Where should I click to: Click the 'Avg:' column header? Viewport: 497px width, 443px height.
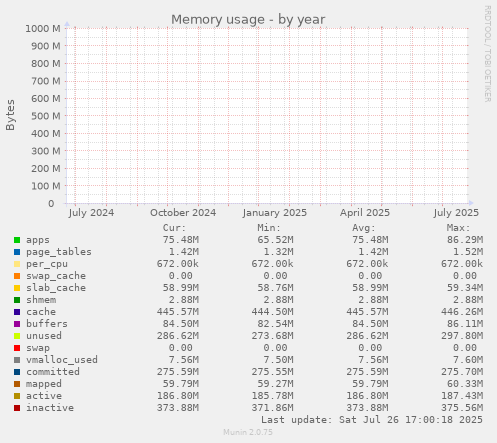(x=364, y=228)
